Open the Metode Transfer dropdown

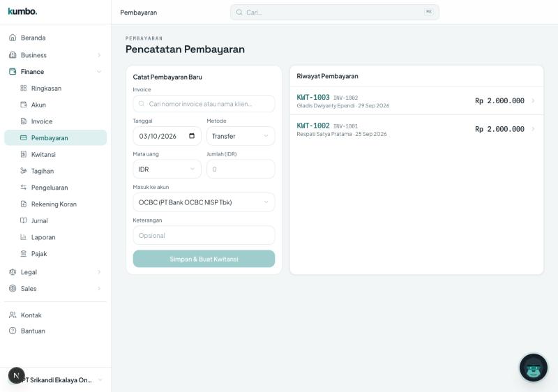click(x=241, y=136)
